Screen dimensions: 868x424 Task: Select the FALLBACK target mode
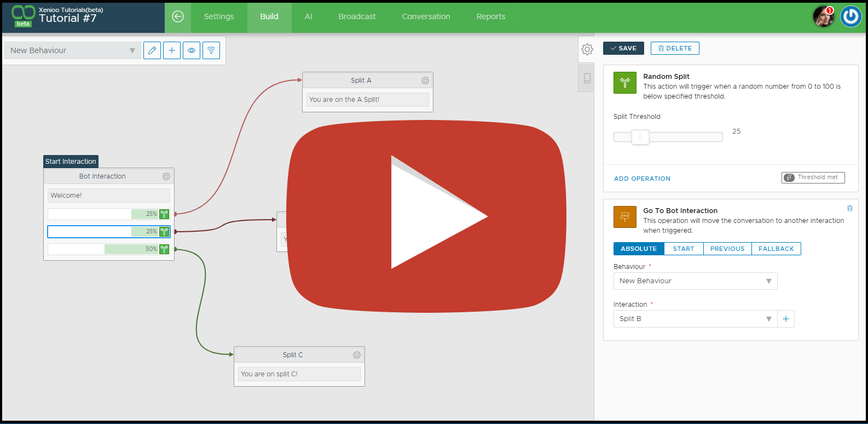point(776,249)
